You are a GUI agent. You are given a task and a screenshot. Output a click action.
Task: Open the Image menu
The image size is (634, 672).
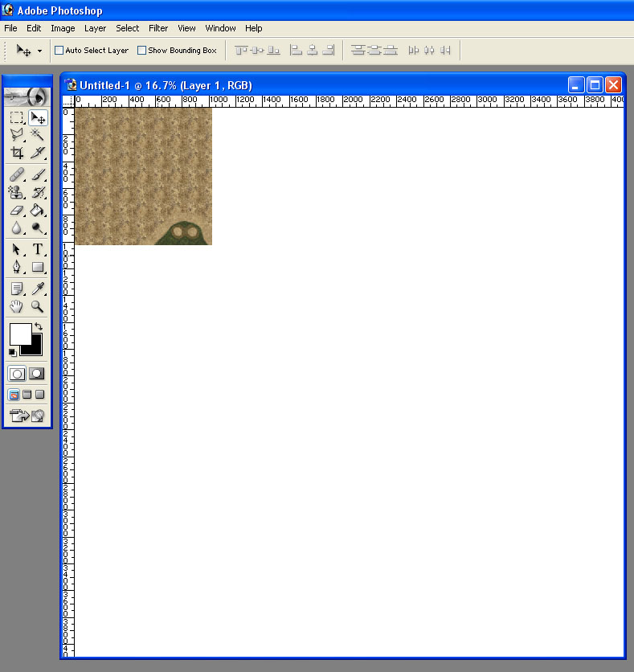(x=63, y=28)
